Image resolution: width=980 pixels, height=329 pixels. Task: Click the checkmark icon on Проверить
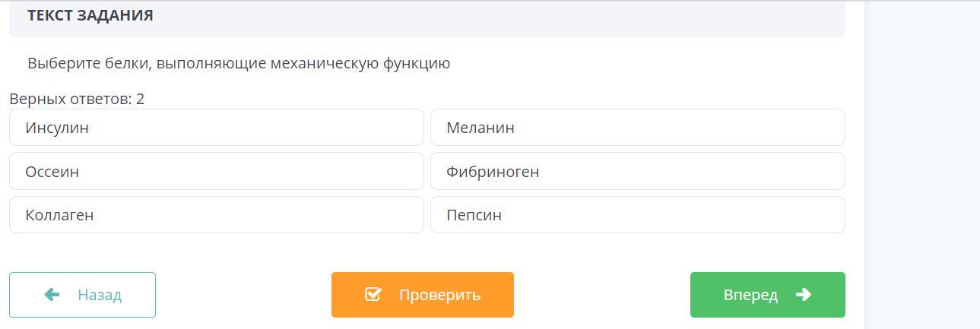tap(373, 294)
